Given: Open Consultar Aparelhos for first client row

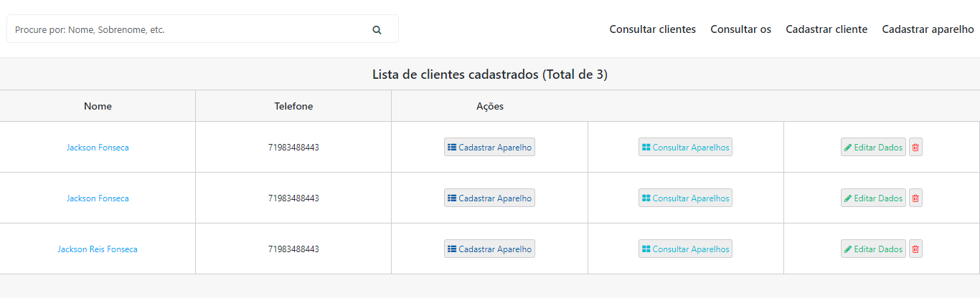Looking at the screenshot, I should click(685, 148).
